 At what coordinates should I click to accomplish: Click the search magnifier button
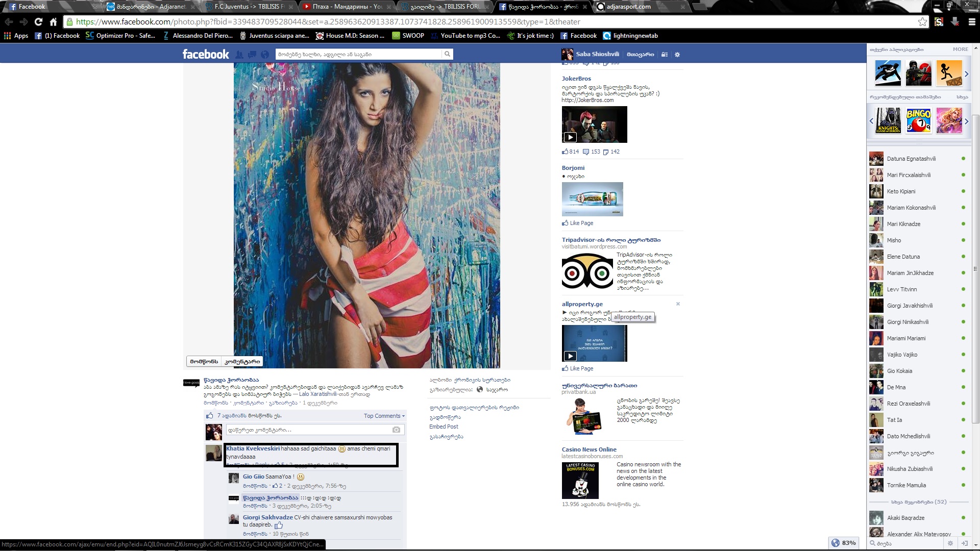(447, 54)
